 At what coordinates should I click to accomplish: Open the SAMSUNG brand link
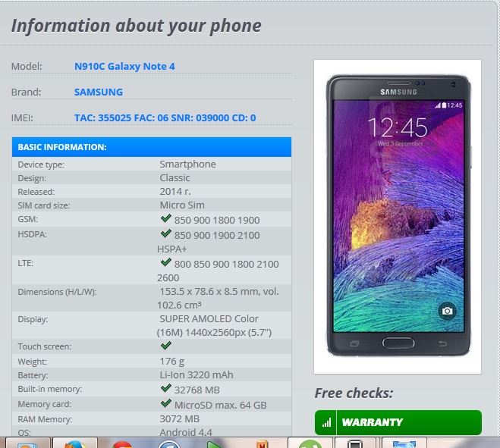click(99, 92)
